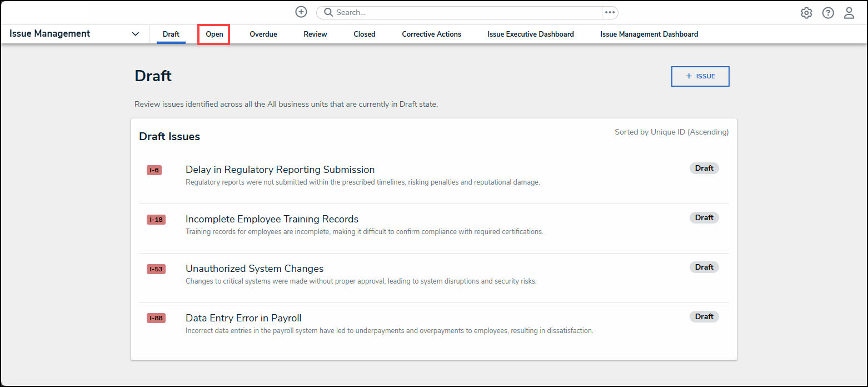This screenshot has width=868, height=387.
Task: Click the magnifying glass search icon
Action: coord(328,12)
